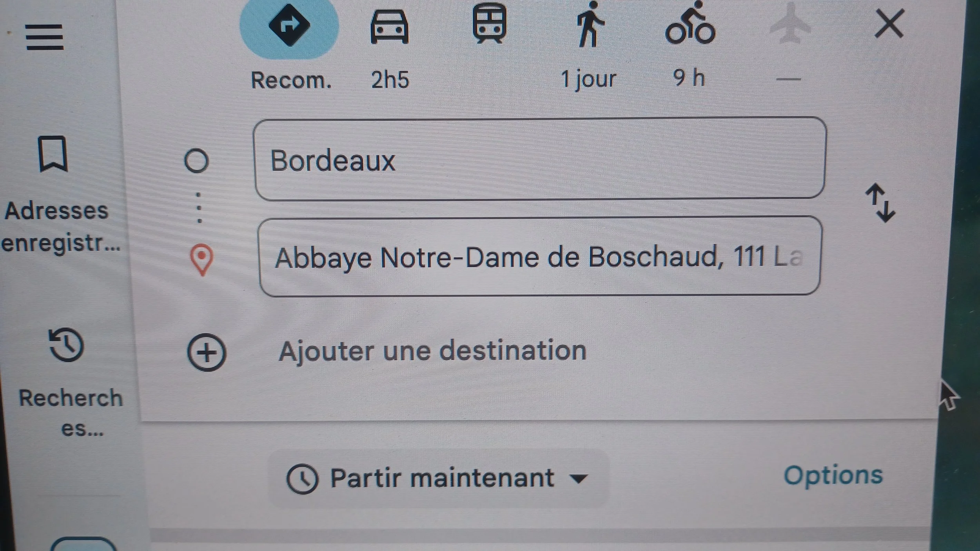Open the hamburger main menu
Image resolution: width=980 pixels, height=551 pixels.
coord(45,37)
